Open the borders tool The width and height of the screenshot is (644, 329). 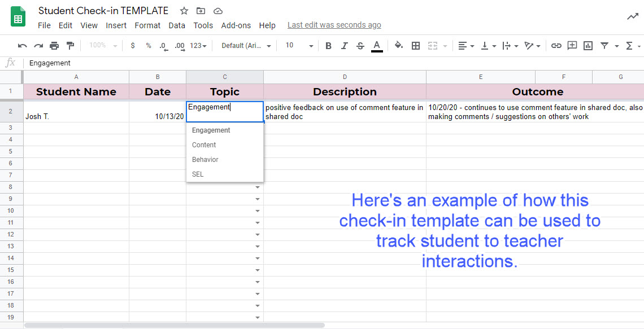[x=416, y=46]
